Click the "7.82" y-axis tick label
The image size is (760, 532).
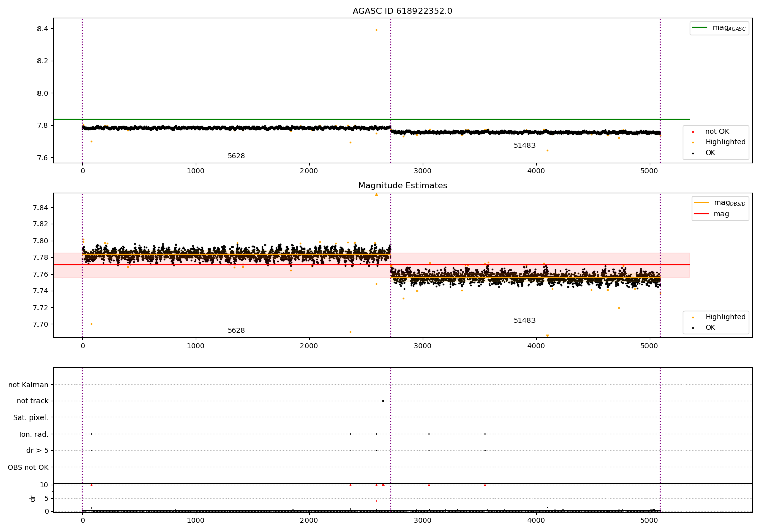[x=40, y=224]
